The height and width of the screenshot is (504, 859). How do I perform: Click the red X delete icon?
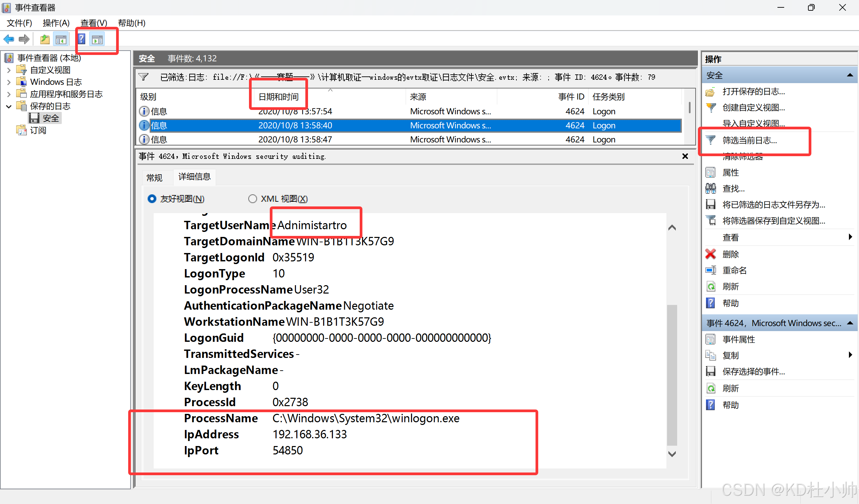[711, 254]
